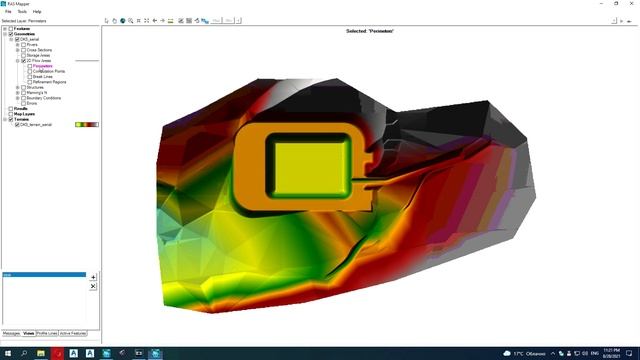Enable the Results checkbox
Image resolution: width=640 pixels, height=360 pixels.
[11, 109]
